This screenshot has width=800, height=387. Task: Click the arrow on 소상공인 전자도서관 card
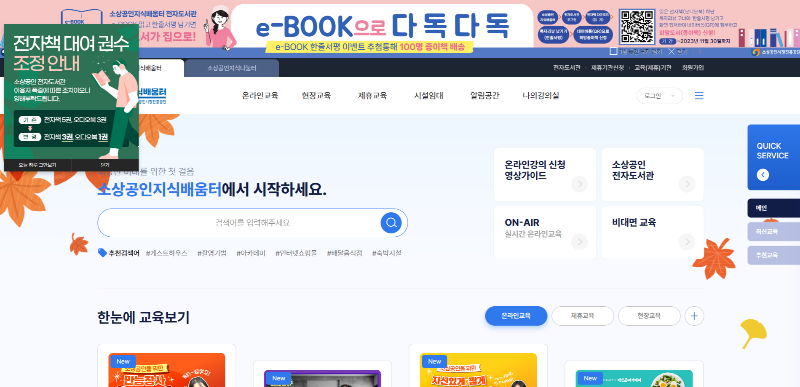(x=687, y=184)
